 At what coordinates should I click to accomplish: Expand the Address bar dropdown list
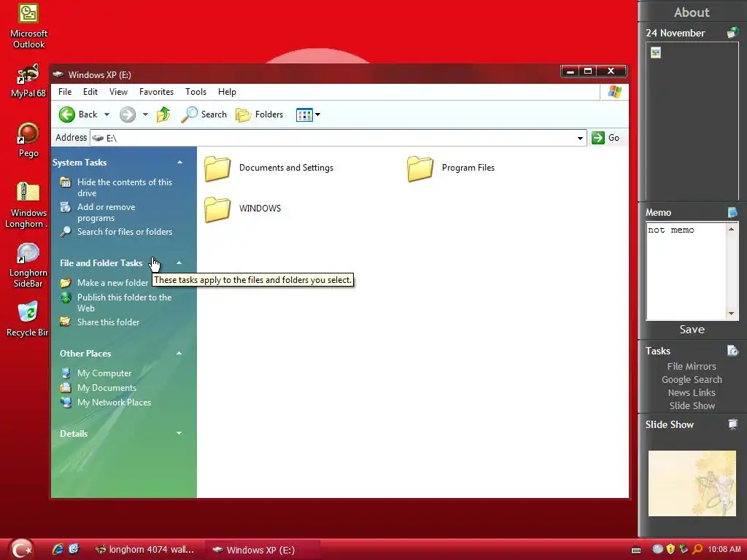[580, 138]
